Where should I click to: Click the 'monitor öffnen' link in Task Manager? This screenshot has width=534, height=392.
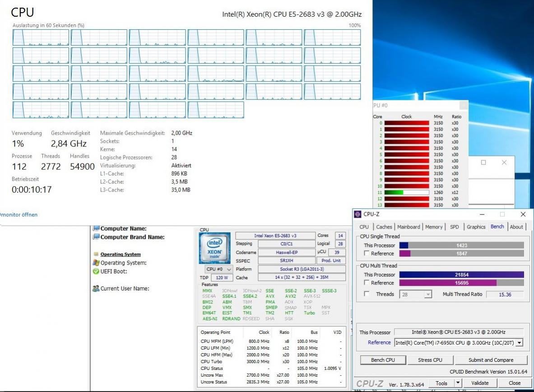[19, 215]
